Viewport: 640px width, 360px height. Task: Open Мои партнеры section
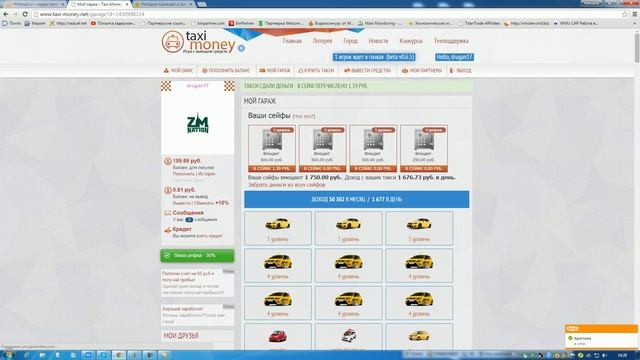coord(422,71)
